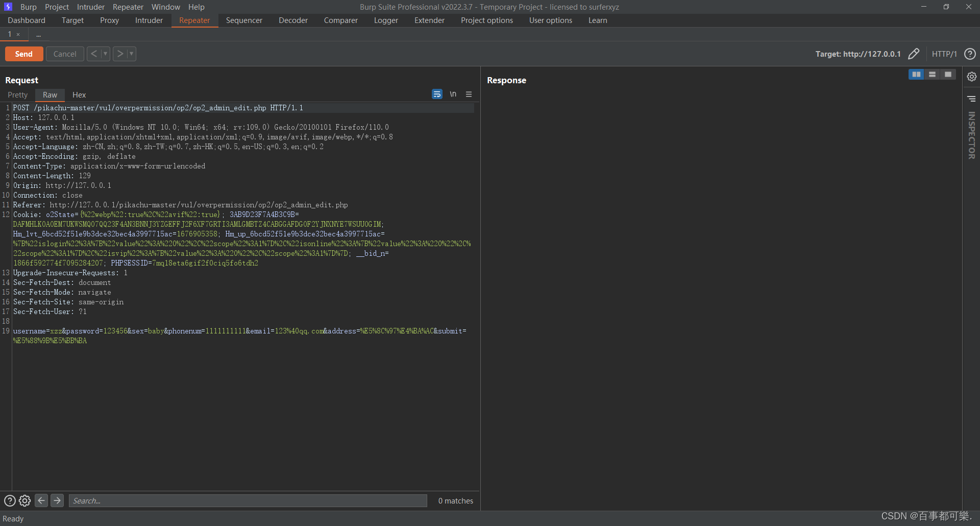Screen dimensions: 980x526
Task: Toggle show non-printable characters \n
Action: pos(453,94)
